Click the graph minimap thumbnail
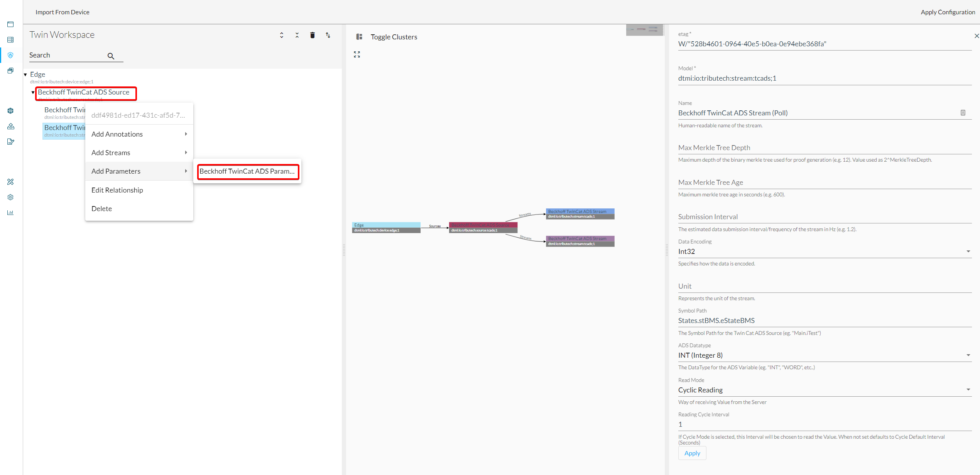Image resolution: width=980 pixels, height=475 pixels. pyautogui.click(x=644, y=30)
